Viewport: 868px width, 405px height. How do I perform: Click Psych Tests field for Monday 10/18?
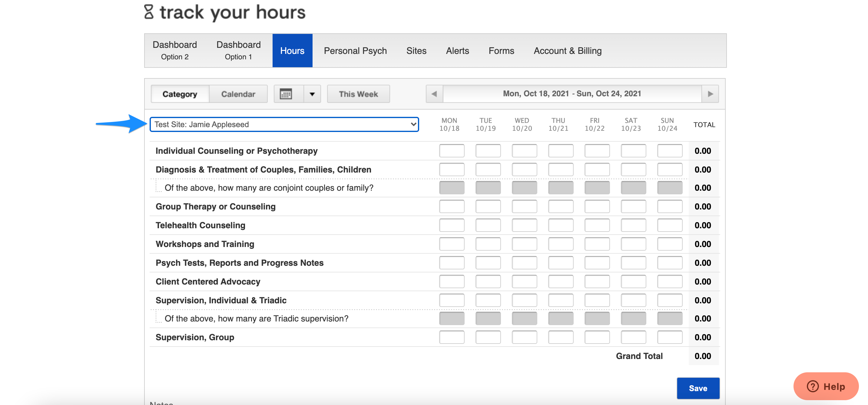click(x=452, y=263)
